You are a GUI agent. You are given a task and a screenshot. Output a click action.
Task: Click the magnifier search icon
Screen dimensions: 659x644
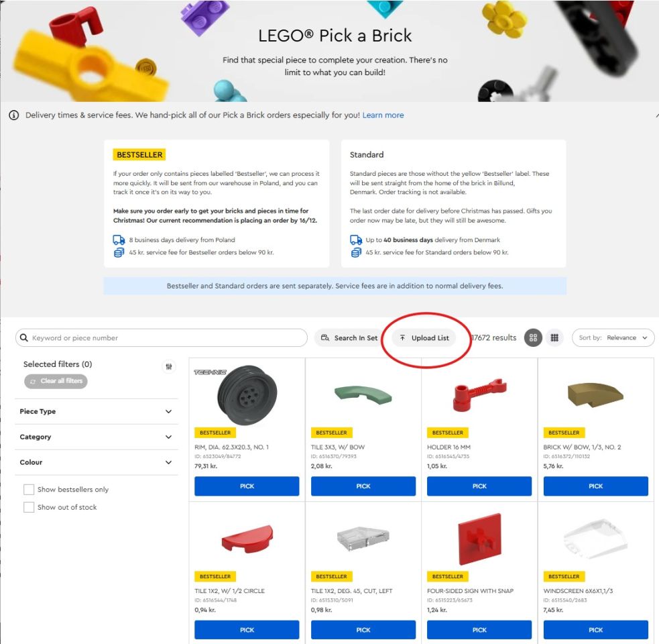click(24, 338)
